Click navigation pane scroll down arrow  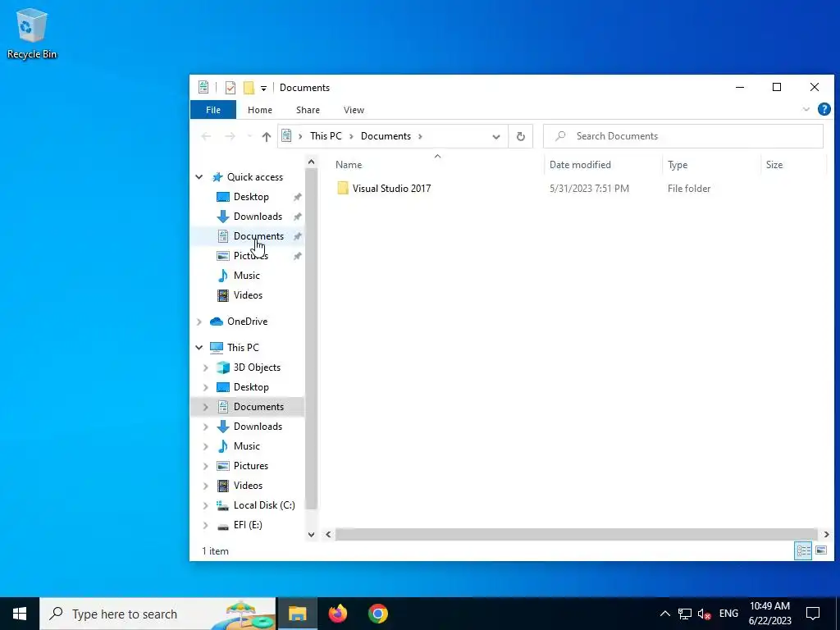[x=311, y=534]
